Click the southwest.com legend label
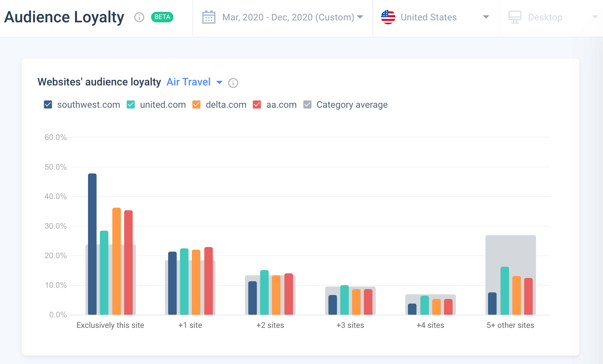 tap(89, 104)
